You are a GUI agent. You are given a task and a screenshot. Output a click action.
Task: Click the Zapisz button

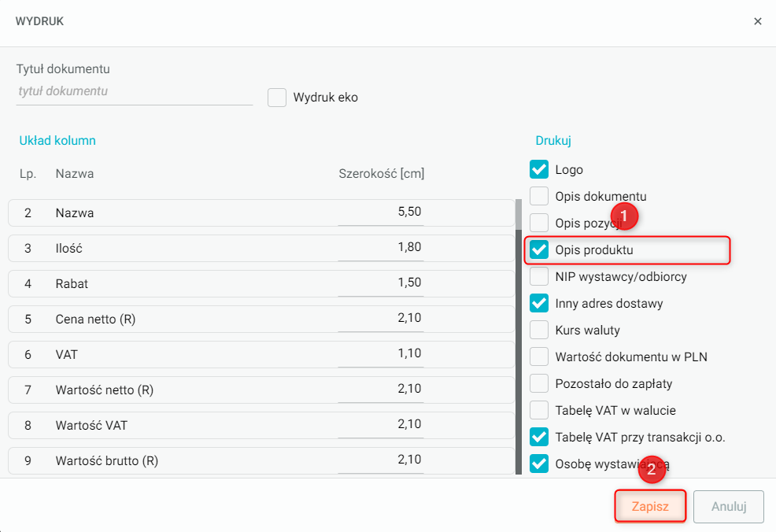pyautogui.click(x=650, y=507)
